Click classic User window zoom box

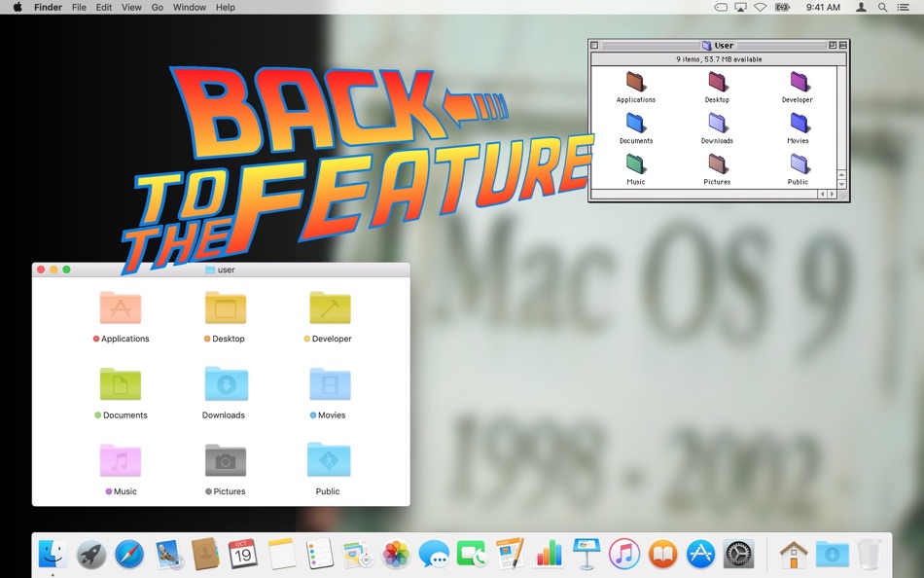click(x=832, y=46)
